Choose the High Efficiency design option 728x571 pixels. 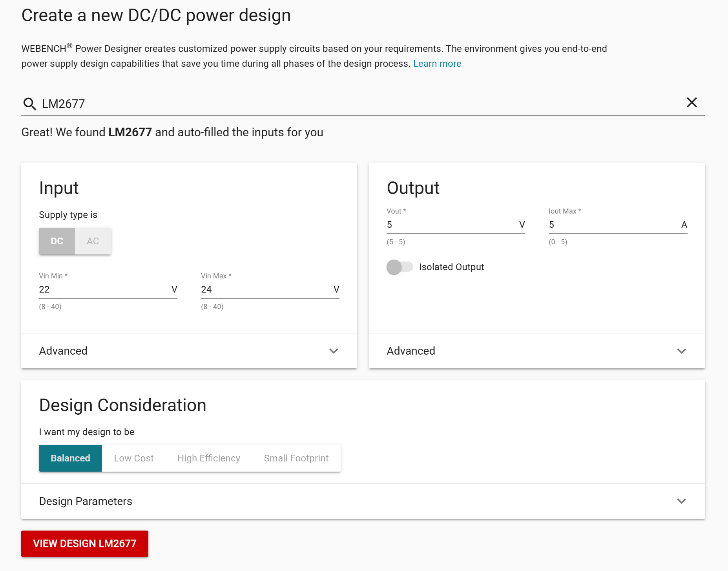click(209, 458)
